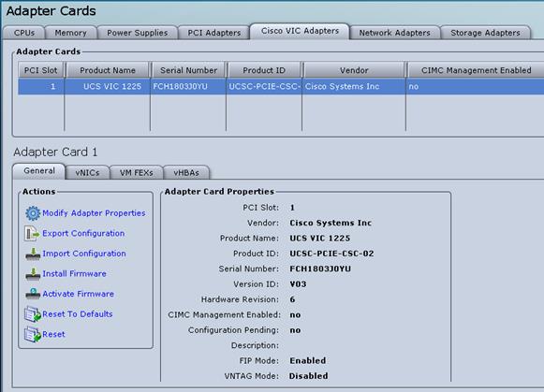Click the UCSC-PCIE-CSC- Product ID table cell

(264, 87)
